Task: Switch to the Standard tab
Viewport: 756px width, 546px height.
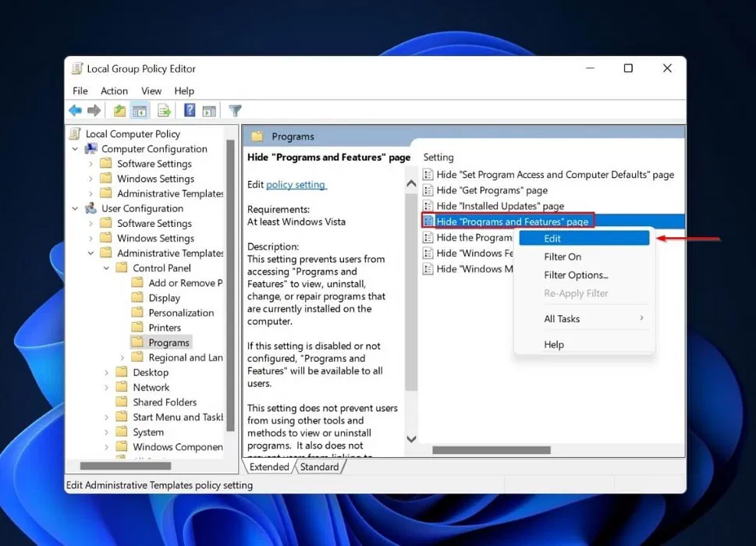Action: (319, 467)
